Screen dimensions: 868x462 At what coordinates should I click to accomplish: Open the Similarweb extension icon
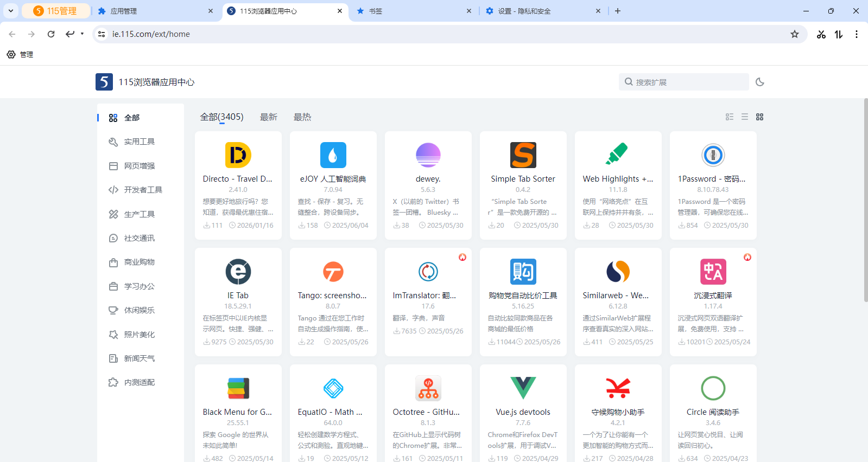point(618,272)
